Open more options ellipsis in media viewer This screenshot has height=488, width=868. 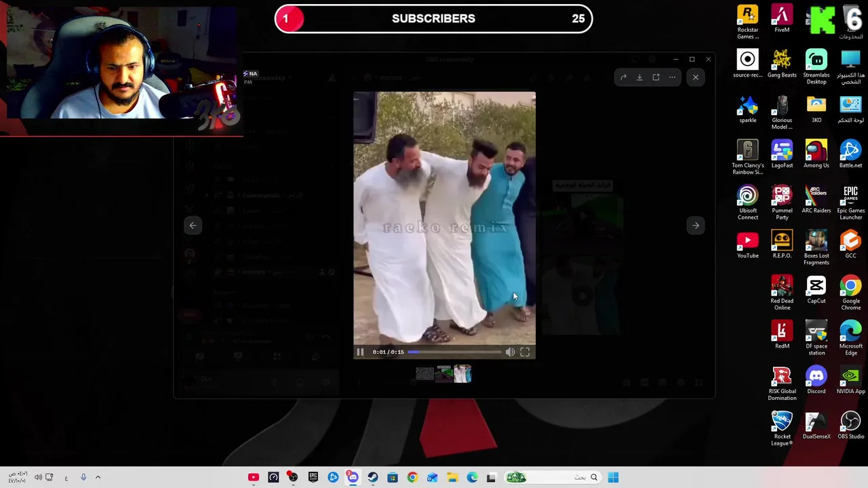point(672,77)
